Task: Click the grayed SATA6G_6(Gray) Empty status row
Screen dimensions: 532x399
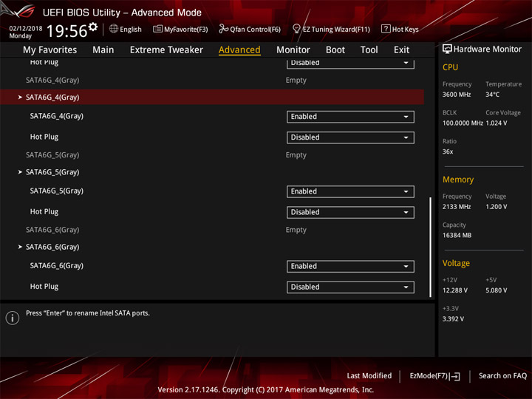Action: coord(212,230)
